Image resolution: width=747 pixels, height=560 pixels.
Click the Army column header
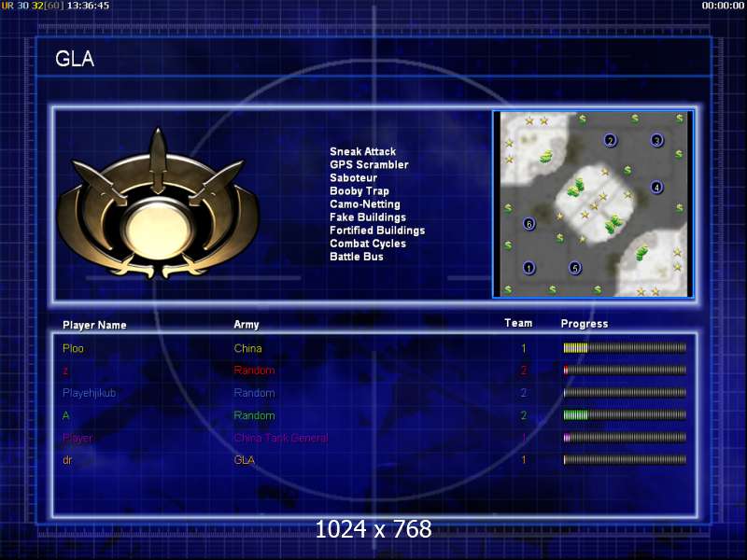(x=246, y=325)
